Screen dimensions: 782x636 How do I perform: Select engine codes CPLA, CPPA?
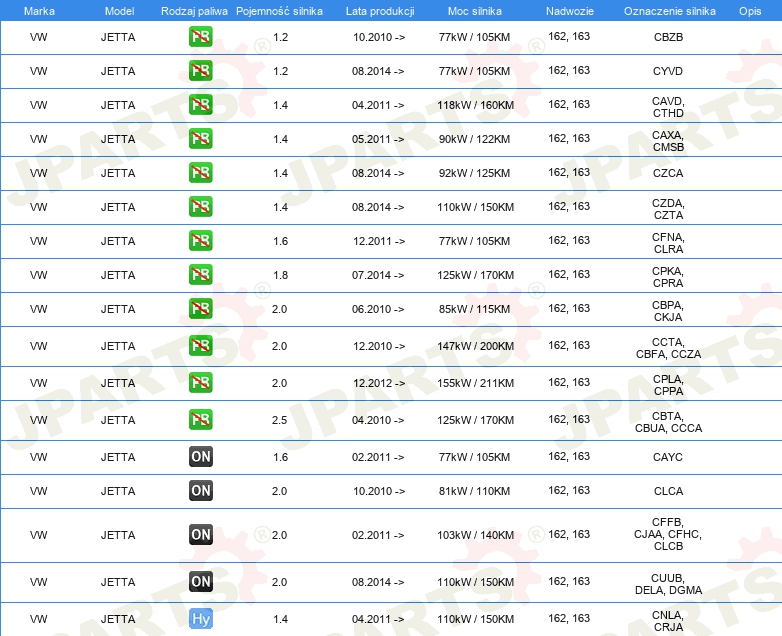[x=668, y=385]
